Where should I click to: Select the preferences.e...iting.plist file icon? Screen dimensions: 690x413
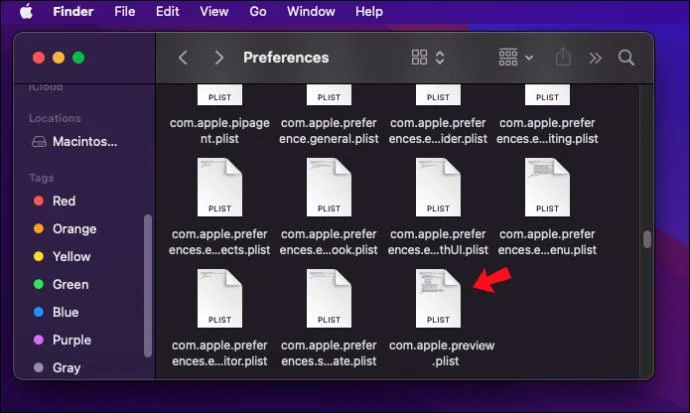click(547, 95)
